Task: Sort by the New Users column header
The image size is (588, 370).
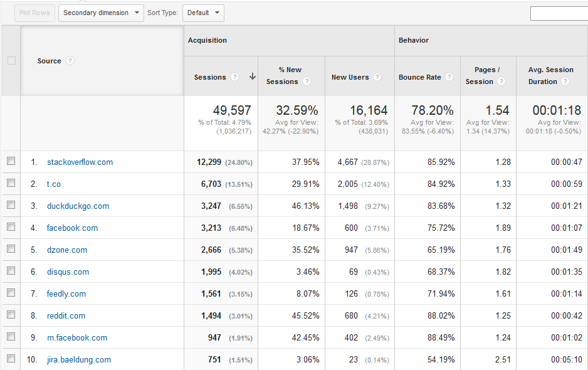Action: point(350,77)
